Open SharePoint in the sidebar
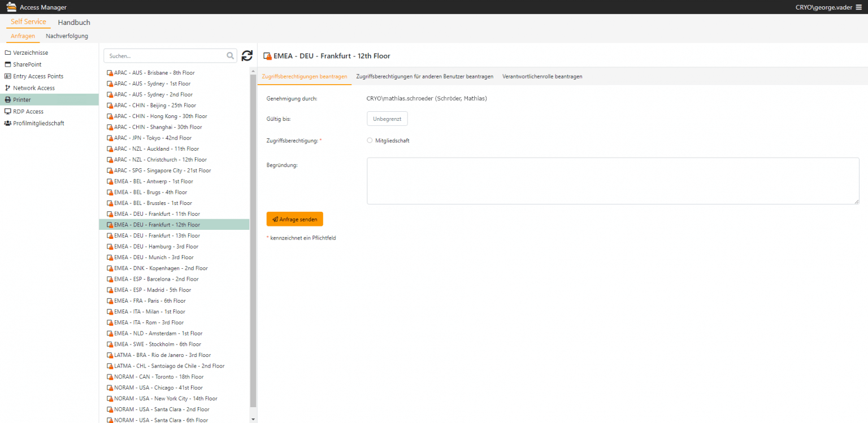The image size is (868, 423). 27,64
